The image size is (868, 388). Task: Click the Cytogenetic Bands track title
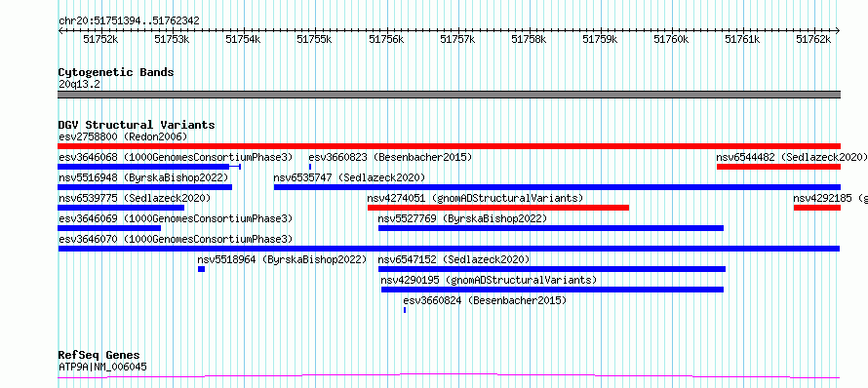pos(116,72)
